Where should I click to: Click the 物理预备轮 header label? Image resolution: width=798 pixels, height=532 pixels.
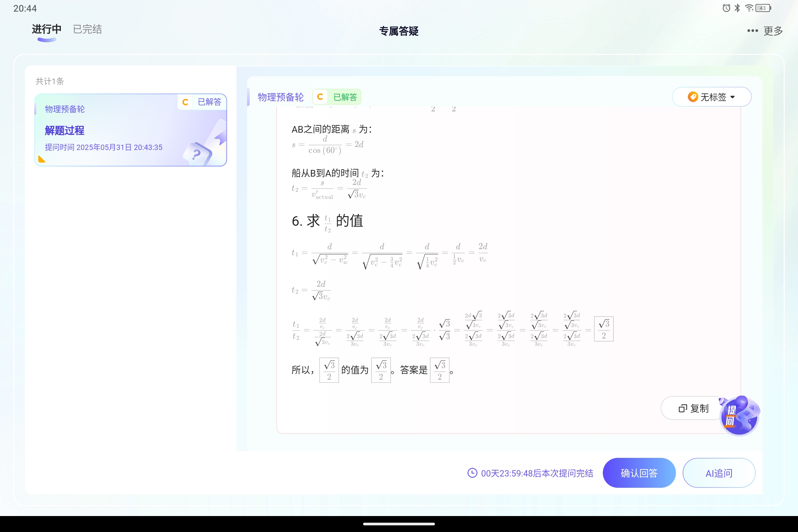281,97
